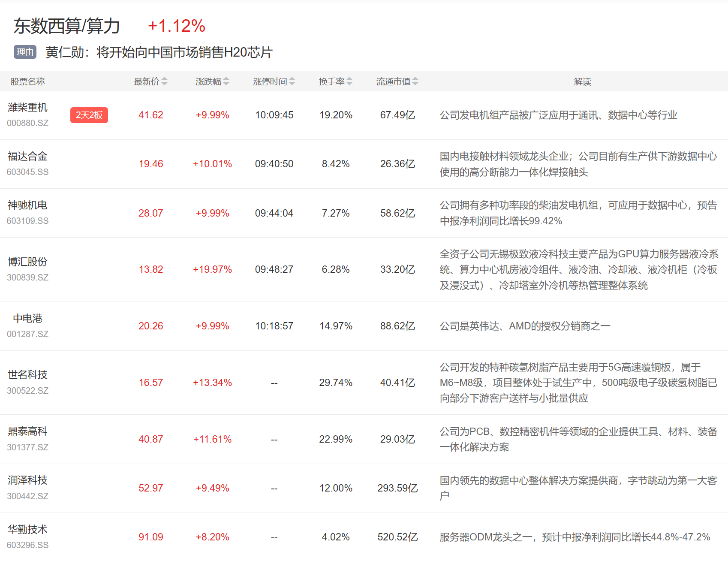Select change value +11.61%
The image size is (728, 561).
click(212, 439)
